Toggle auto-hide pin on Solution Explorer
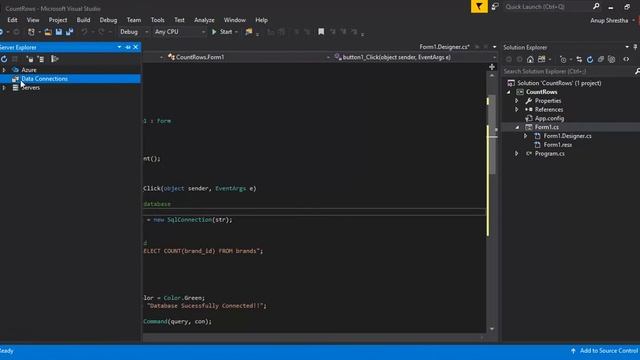This screenshot has height=360, width=640. 636,47
